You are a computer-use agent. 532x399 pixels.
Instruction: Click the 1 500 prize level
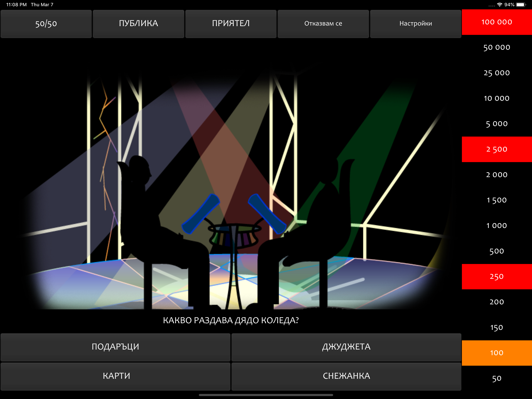click(x=497, y=200)
